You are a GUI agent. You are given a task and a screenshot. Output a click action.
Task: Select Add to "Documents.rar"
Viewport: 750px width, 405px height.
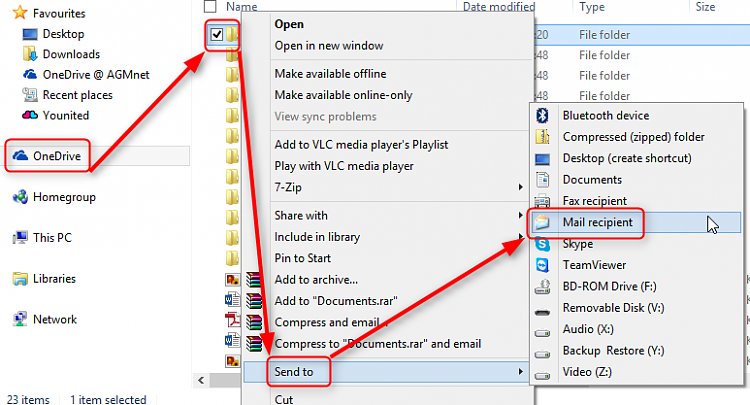click(336, 301)
